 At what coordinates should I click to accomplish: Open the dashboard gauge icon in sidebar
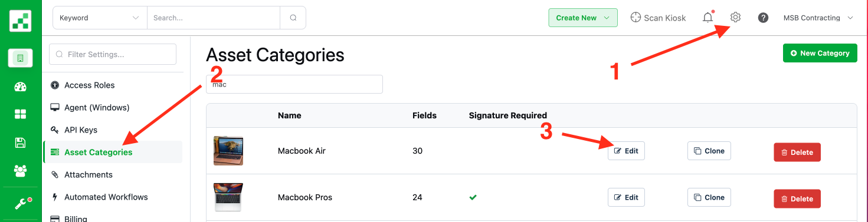pos(21,87)
